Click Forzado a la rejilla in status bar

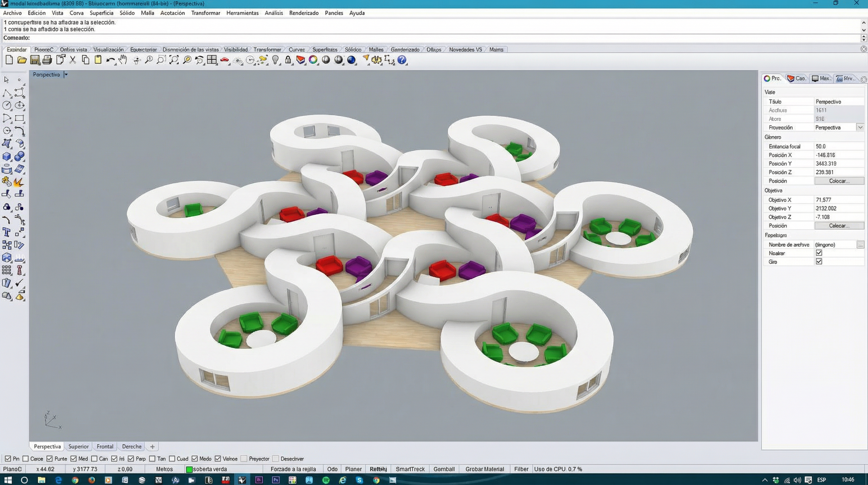[293, 469]
